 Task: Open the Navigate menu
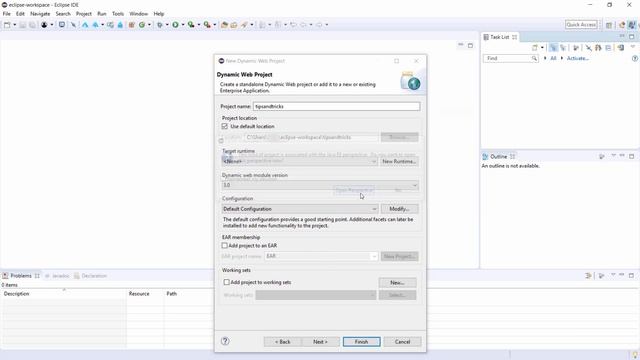pyautogui.click(x=40, y=13)
